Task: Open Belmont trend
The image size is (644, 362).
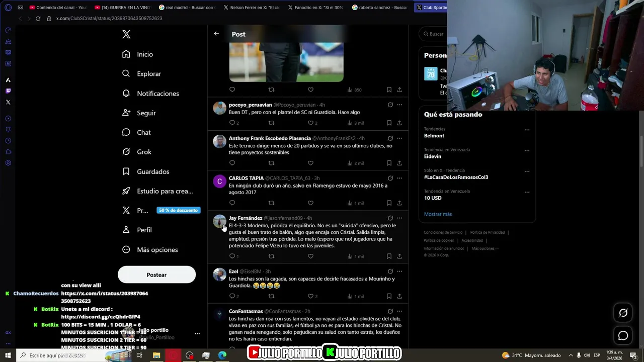Action: (434, 136)
